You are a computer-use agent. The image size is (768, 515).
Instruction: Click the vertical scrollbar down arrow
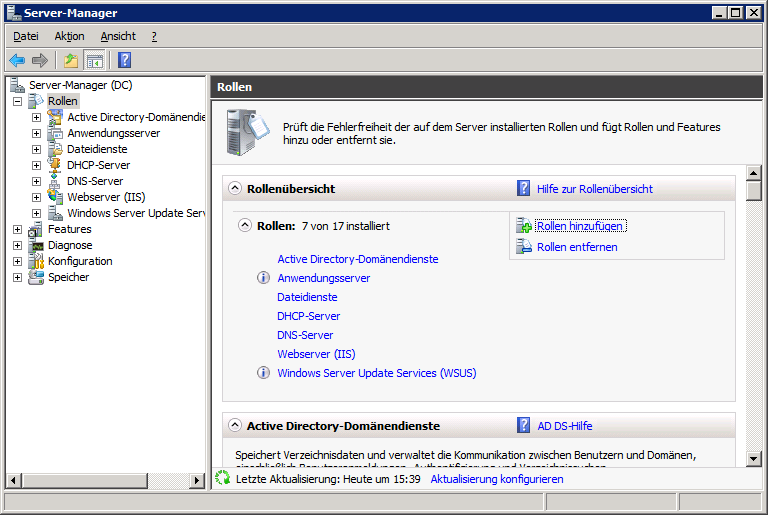(753, 459)
